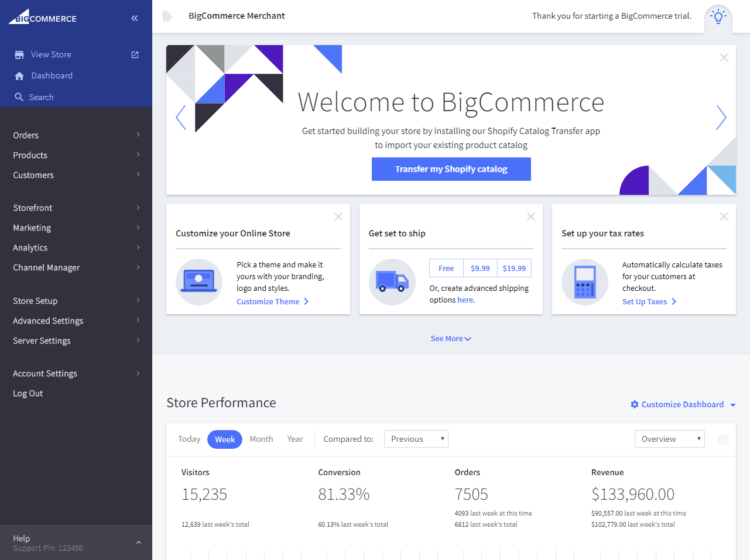
Task: Expand the Storefront menu
Action: click(76, 208)
